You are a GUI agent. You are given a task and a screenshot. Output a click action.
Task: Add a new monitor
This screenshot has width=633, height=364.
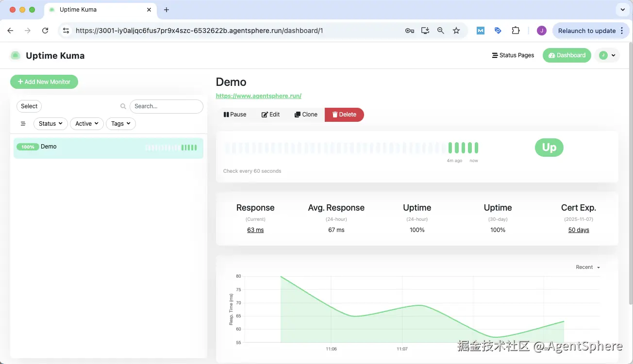[x=44, y=82]
